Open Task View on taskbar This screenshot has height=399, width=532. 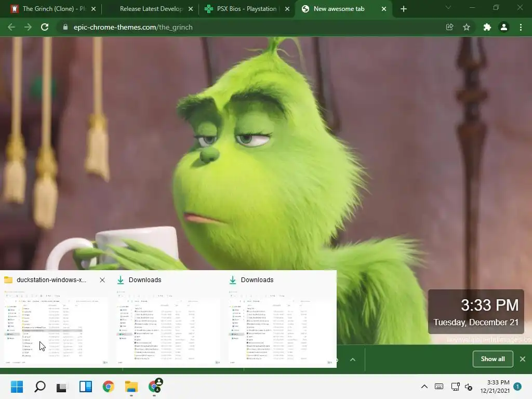pos(62,387)
